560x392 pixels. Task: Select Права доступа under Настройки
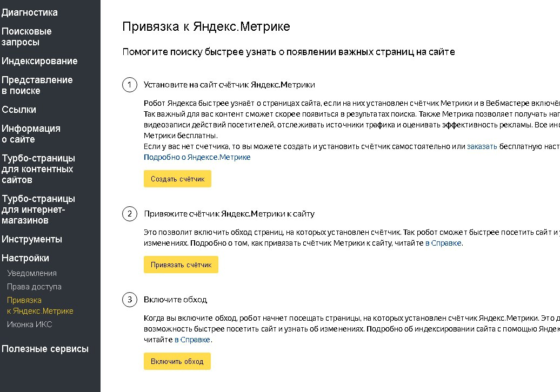point(34,287)
